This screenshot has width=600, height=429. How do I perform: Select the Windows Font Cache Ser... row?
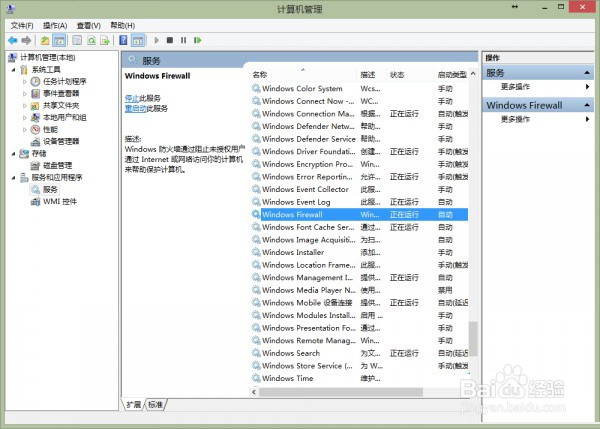click(x=360, y=227)
